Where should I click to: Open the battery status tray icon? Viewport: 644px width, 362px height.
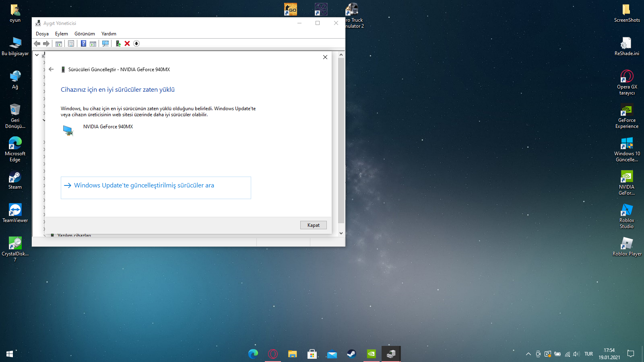557,354
